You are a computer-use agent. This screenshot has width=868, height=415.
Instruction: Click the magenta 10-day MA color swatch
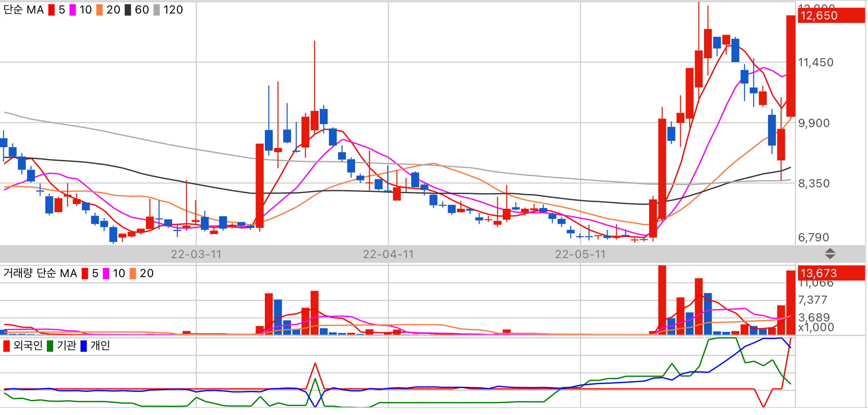click(x=73, y=10)
